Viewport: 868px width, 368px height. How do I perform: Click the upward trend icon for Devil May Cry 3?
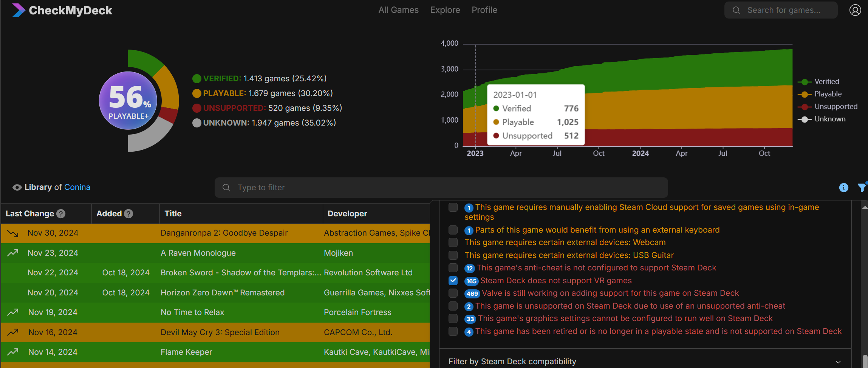[x=13, y=332]
